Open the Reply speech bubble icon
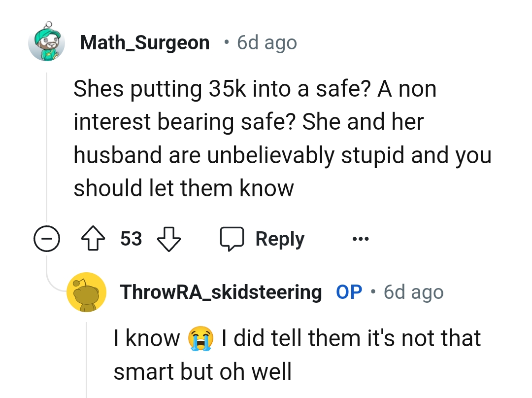 (232, 238)
